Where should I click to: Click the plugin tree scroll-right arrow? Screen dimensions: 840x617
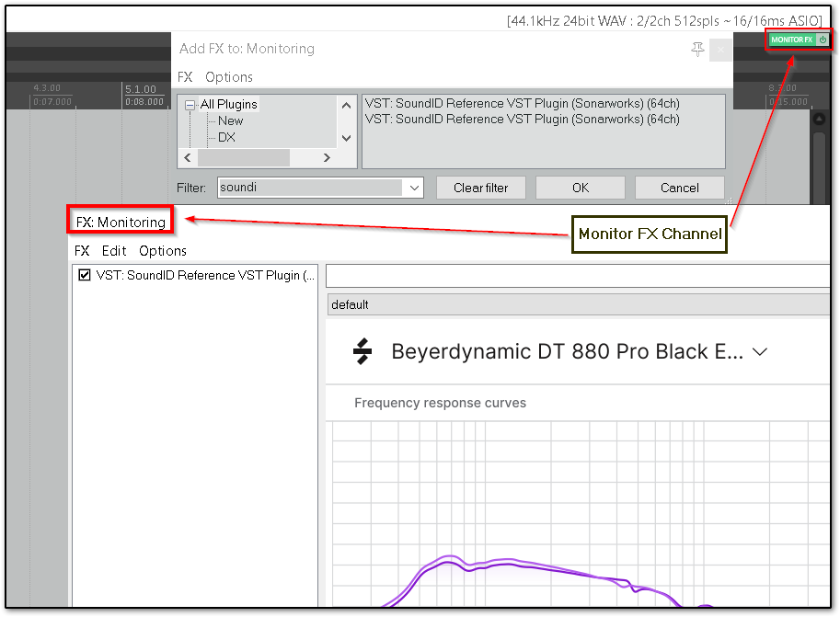(x=327, y=157)
